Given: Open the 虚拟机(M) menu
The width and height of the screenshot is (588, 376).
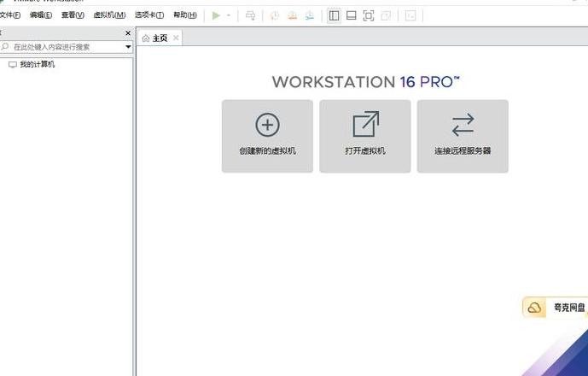Looking at the screenshot, I should click(x=109, y=15).
